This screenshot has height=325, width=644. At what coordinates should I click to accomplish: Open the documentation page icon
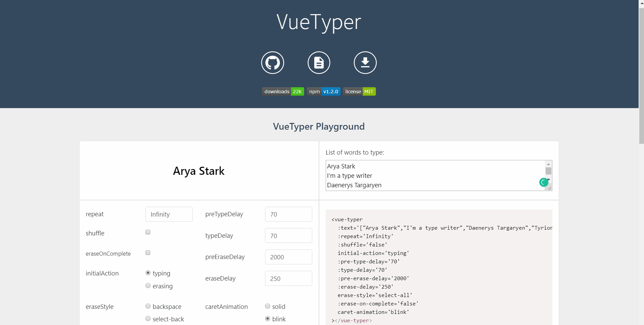(x=319, y=63)
